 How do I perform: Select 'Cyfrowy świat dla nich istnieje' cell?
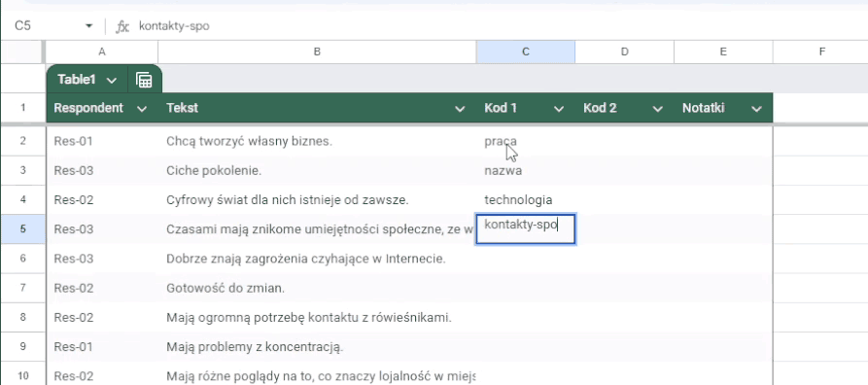point(317,200)
